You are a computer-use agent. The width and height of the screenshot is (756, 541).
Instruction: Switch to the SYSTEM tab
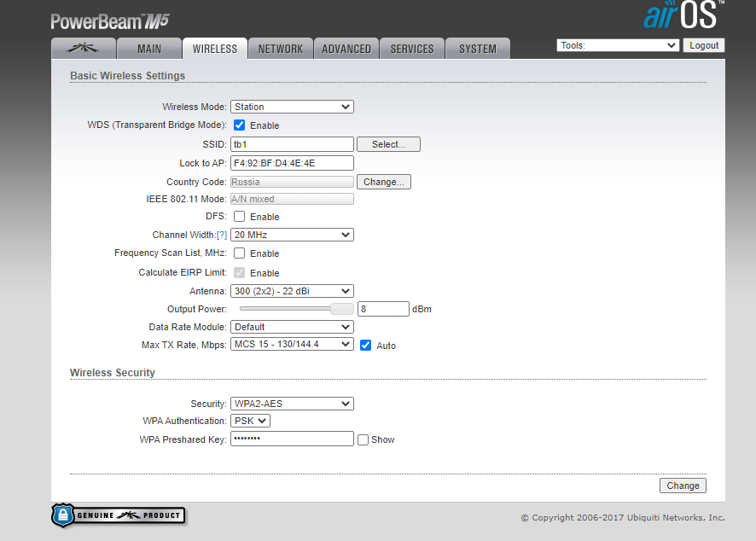[x=478, y=49]
